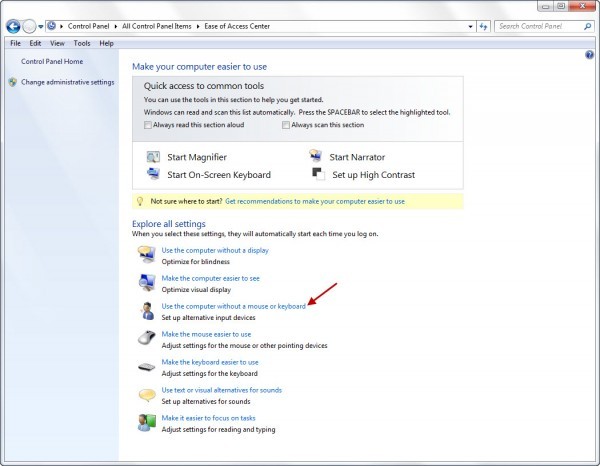Click Get recommendations to make computer easier
This screenshot has height=466, width=600.
[315, 201]
